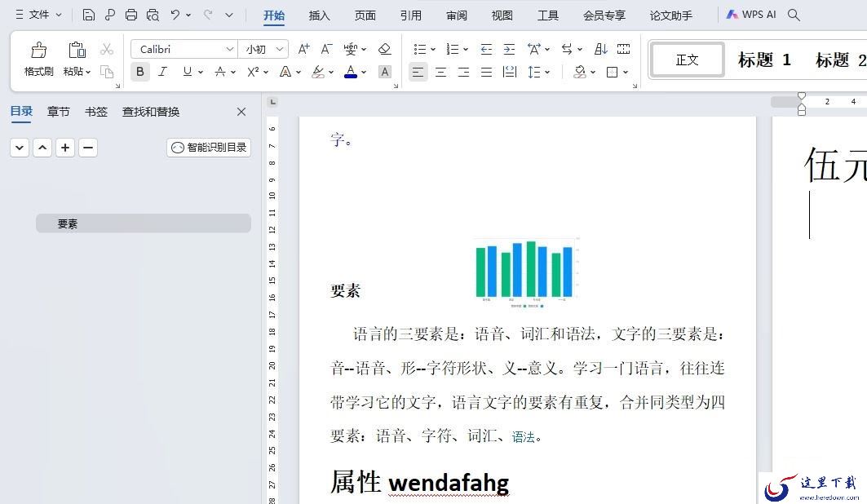Close the navigation pane
The image size is (867, 504).
241,112
